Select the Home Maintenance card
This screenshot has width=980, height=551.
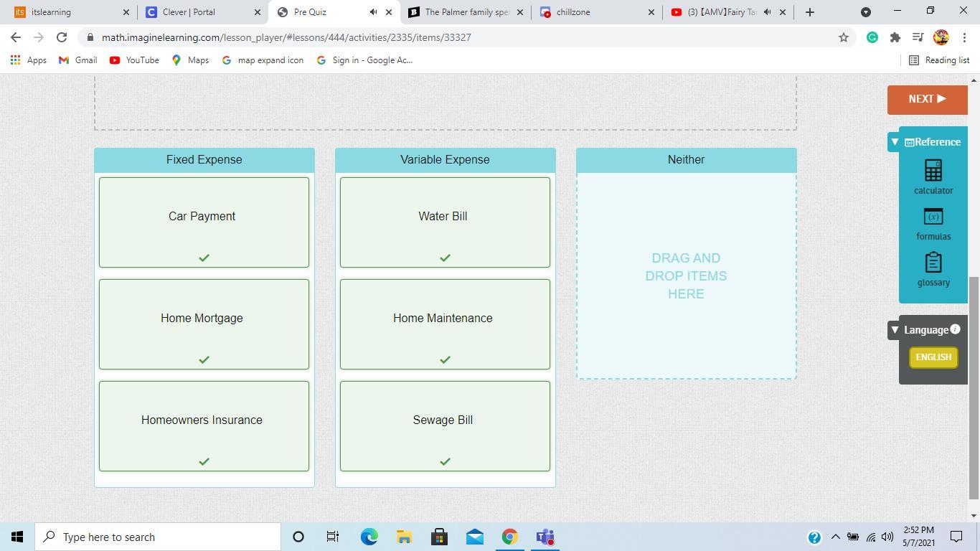point(445,324)
